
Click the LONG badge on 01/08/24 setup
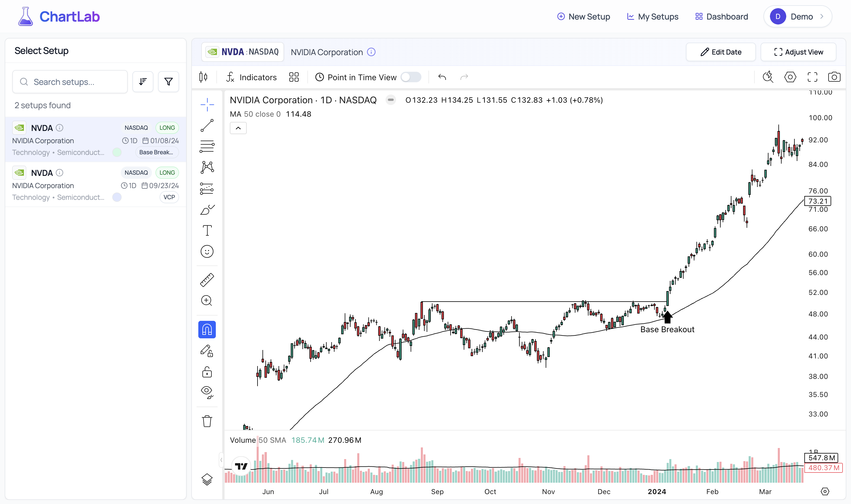[167, 128]
